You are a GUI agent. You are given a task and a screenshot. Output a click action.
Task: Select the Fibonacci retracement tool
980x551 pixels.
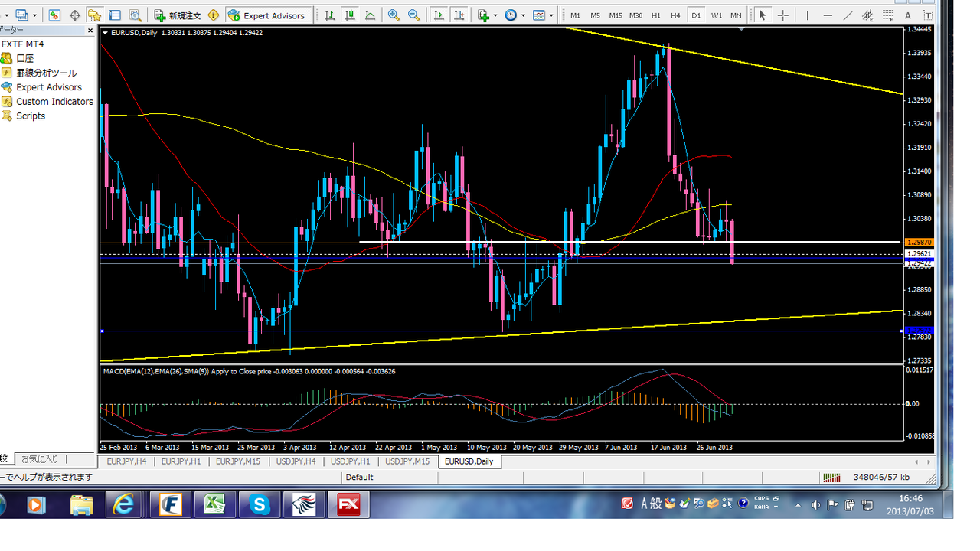(x=887, y=15)
